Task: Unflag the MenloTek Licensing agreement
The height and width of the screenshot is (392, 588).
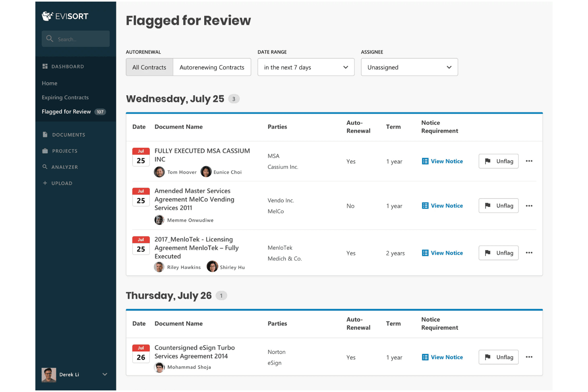Action: pyautogui.click(x=499, y=253)
